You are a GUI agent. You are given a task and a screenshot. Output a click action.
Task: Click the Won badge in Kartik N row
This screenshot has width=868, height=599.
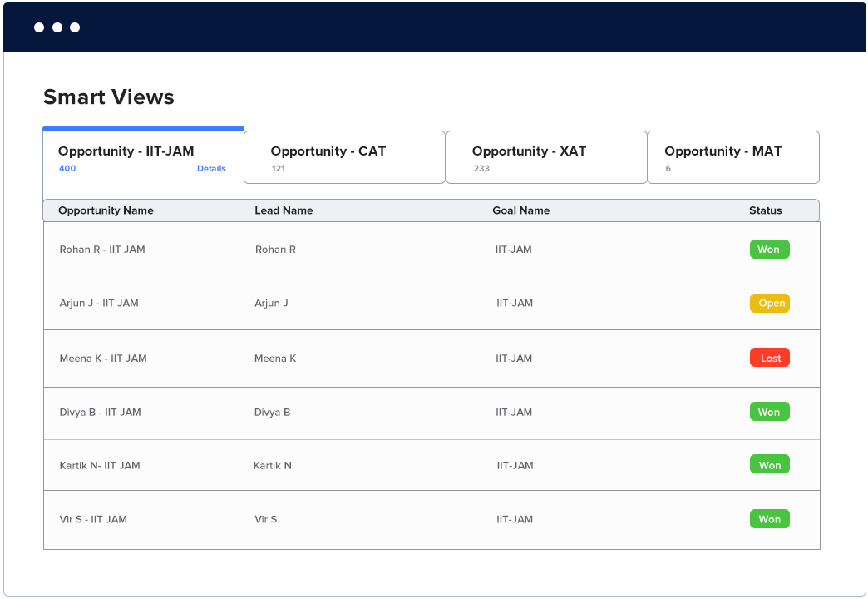pyautogui.click(x=769, y=466)
